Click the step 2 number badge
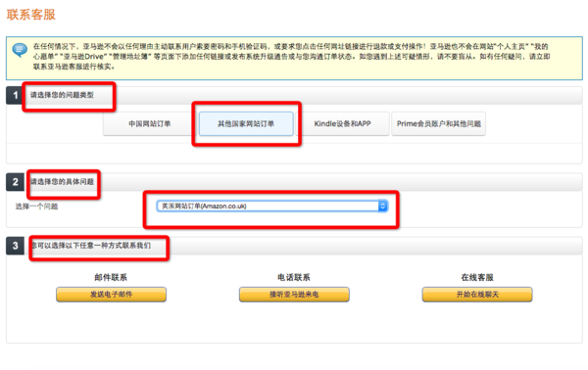This screenshot has width=588, height=370. tap(15, 182)
